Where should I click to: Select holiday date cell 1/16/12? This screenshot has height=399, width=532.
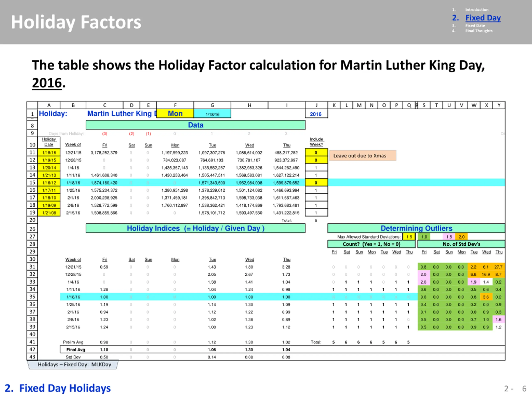[49, 183]
